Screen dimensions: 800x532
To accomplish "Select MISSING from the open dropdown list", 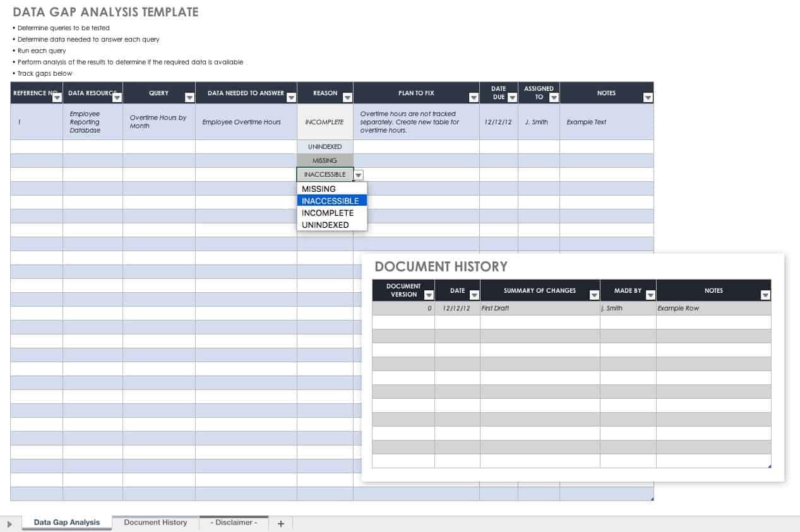I will pos(318,189).
